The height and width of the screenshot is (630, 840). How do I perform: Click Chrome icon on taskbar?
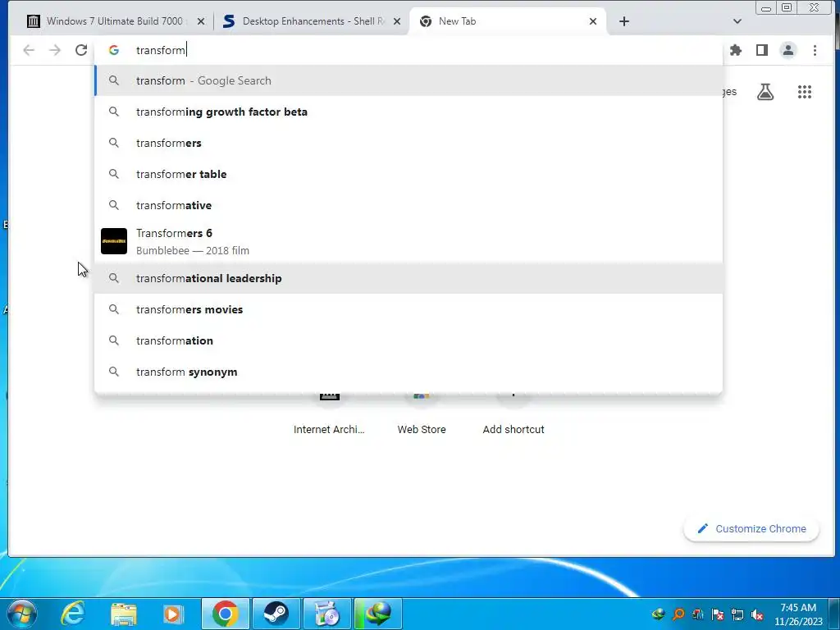(226, 614)
